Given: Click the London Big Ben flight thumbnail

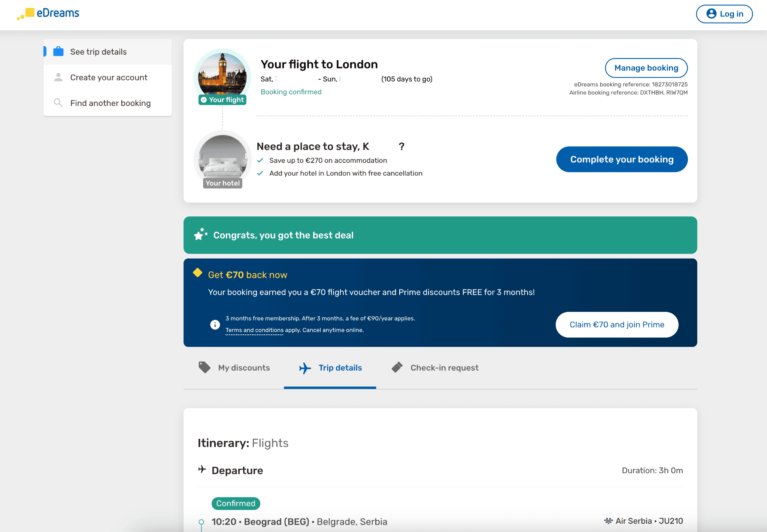Looking at the screenshot, I should click(x=222, y=75).
